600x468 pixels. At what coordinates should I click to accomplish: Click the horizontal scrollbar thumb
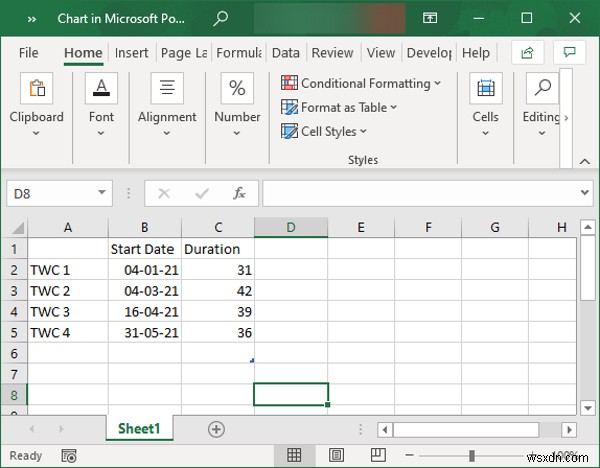[x=466, y=430]
